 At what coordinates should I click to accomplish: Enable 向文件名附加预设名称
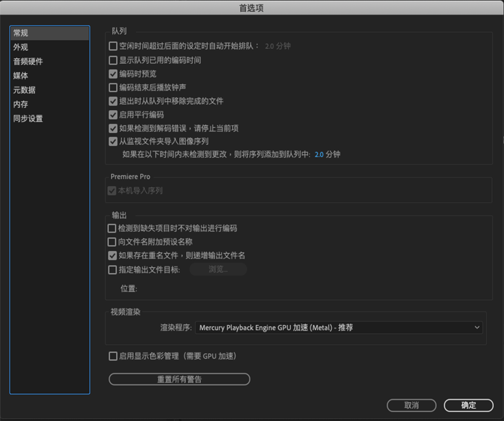coord(112,242)
